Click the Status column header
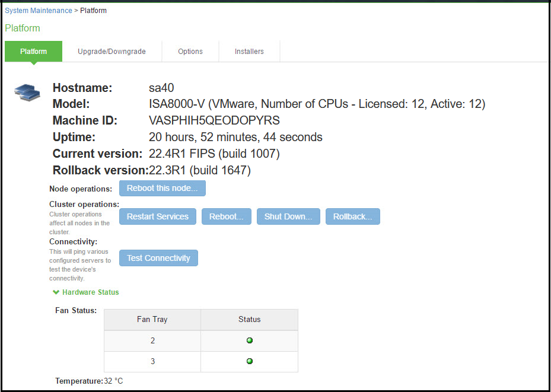This screenshot has height=392, width=551. tap(250, 319)
